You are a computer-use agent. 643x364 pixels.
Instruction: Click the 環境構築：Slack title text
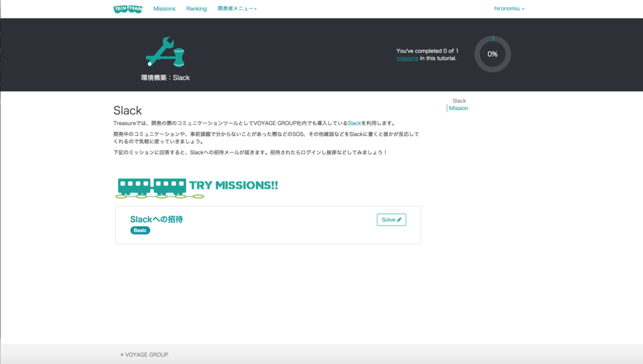click(165, 78)
